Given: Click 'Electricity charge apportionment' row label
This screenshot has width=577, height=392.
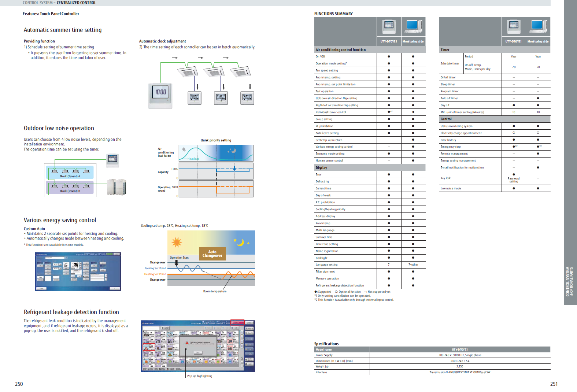Looking at the screenshot, I should (461, 133).
